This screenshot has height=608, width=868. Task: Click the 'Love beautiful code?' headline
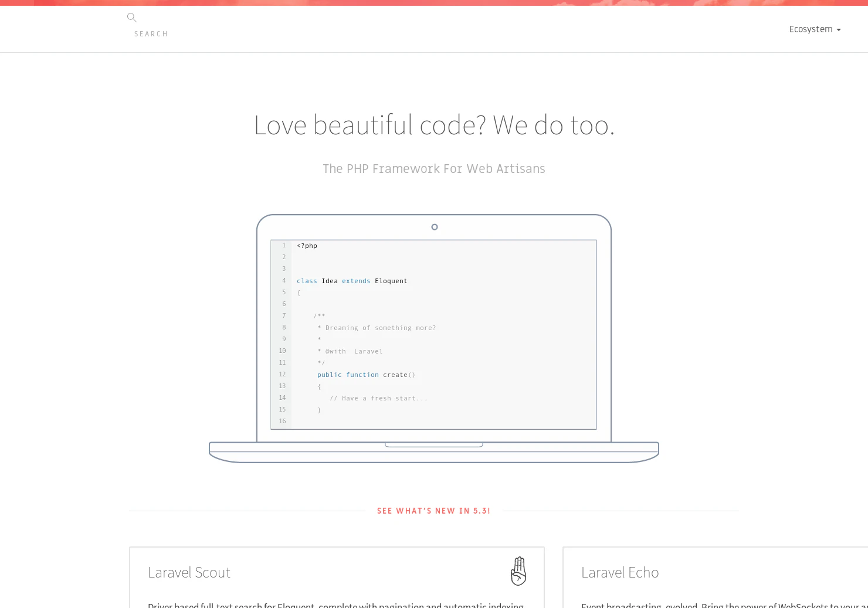coord(434,125)
